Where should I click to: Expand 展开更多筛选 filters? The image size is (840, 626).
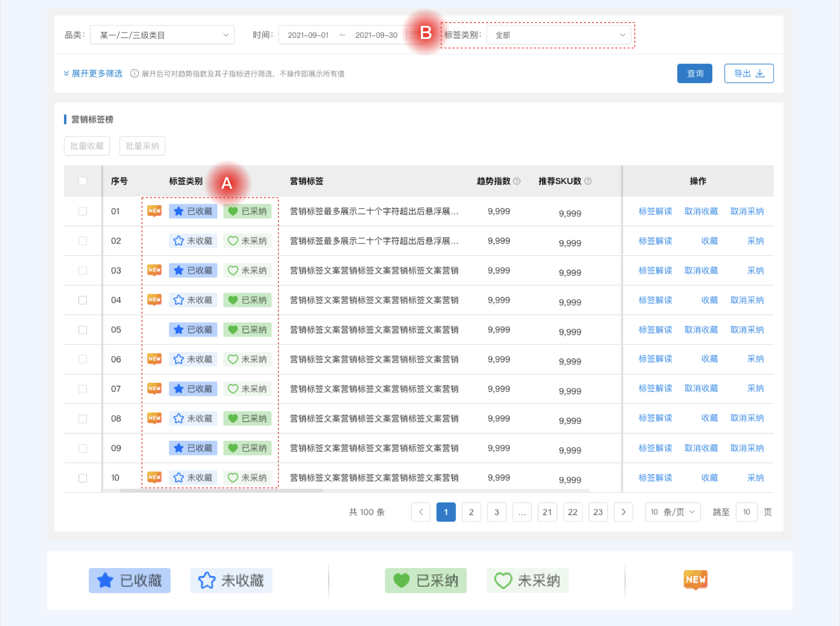click(x=93, y=74)
